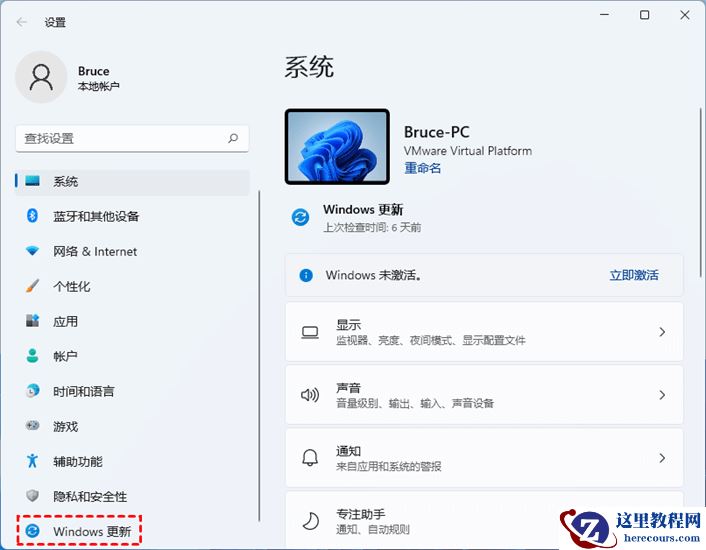Click the 时间和语言 globe clock icon

[x=32, y=391]
